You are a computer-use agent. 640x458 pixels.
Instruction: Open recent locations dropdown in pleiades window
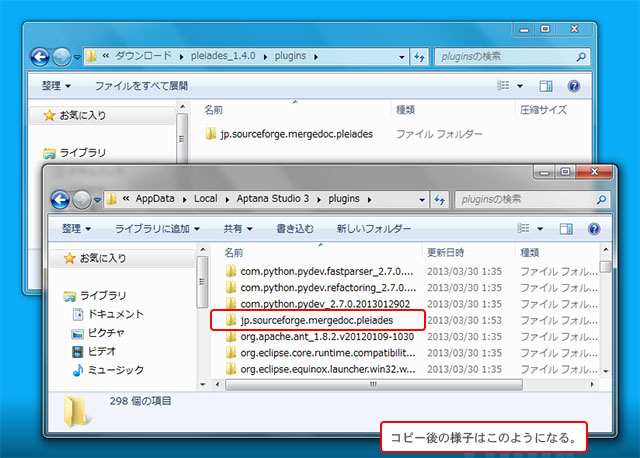[77, 57]
